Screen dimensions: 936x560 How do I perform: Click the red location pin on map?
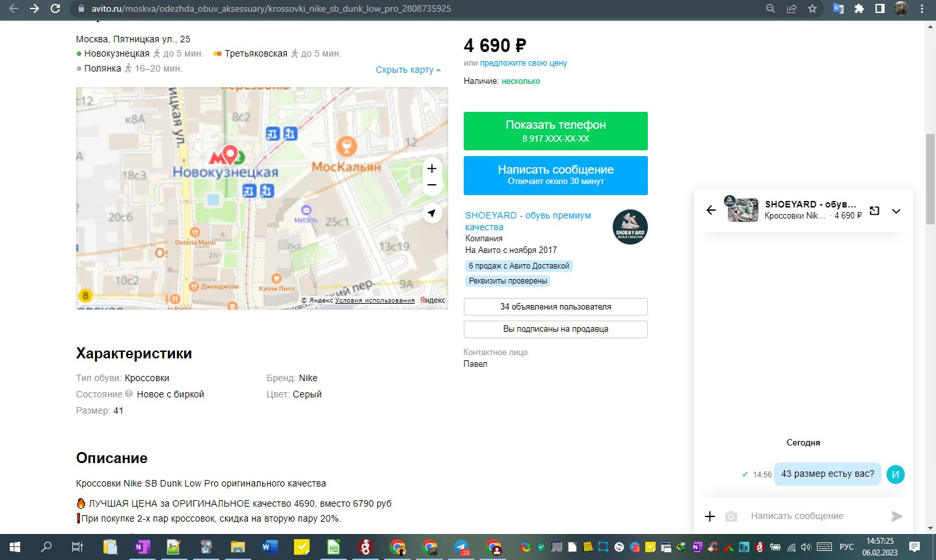[229, 155]
